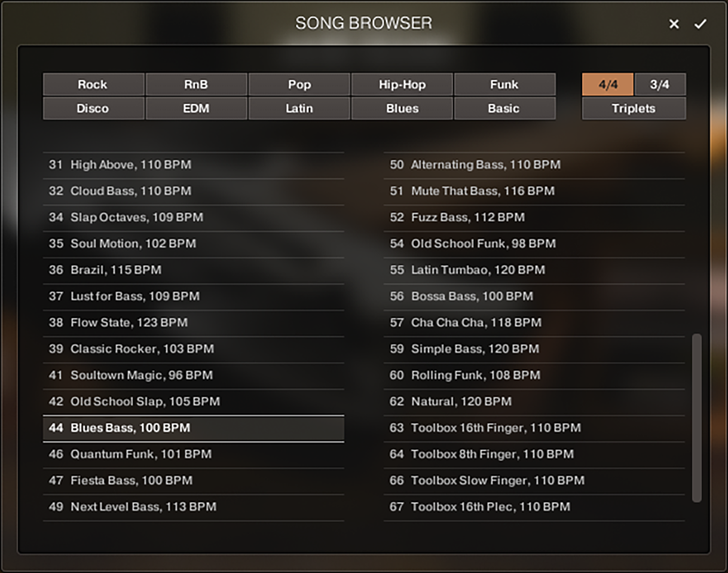Select Old School Slap at 105 BPM

click(194, 401)
